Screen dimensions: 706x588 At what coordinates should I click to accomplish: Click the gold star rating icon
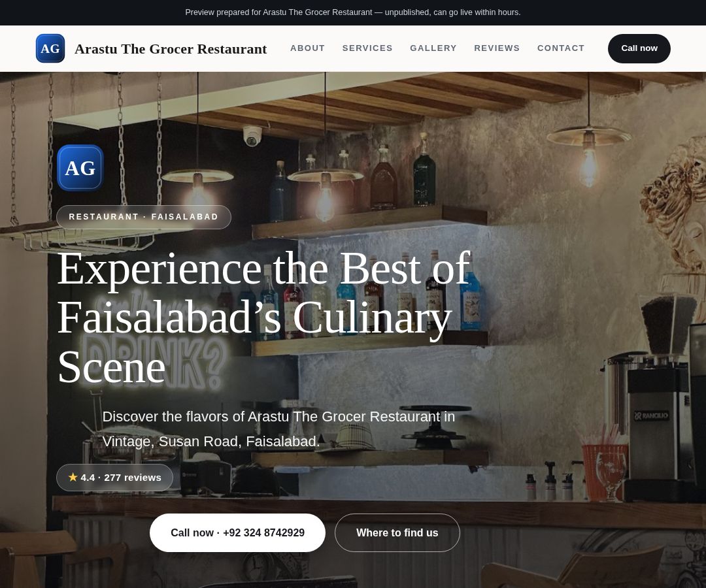click(x=73, y=477)
